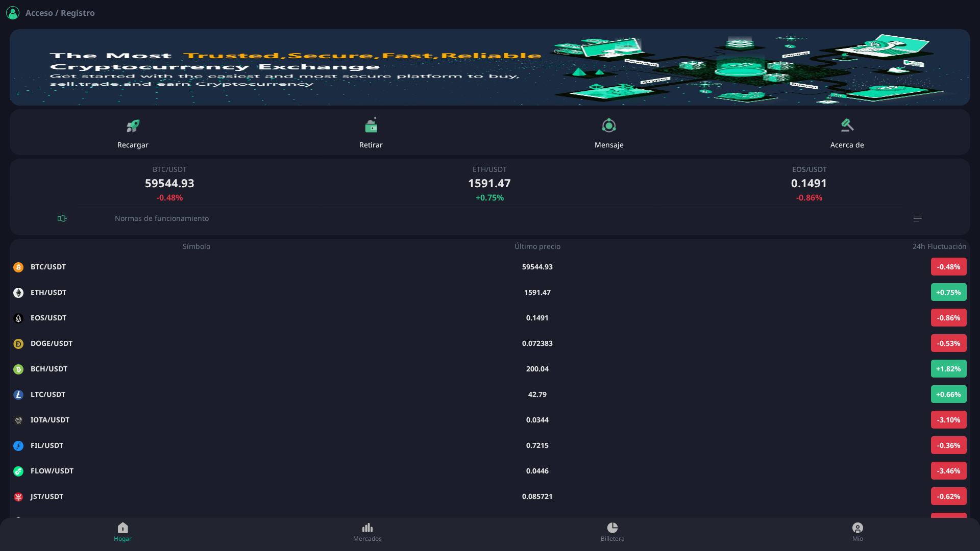Image resolution: width=980 pixels, height=551 pixels.
Task: Select the FIL/USDT row label
Action: pos(47,445)
